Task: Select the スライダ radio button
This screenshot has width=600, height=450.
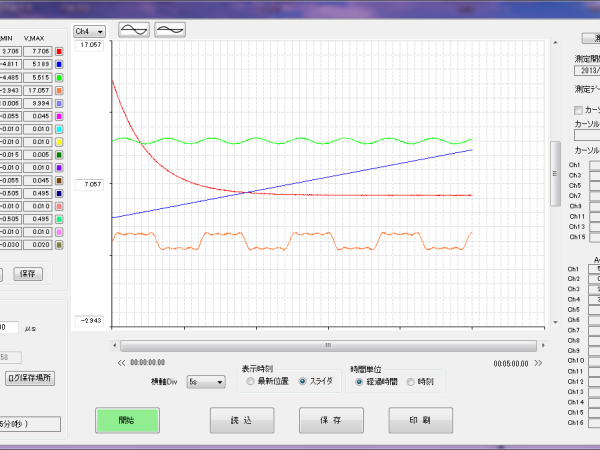Action: tap(303, 381)
